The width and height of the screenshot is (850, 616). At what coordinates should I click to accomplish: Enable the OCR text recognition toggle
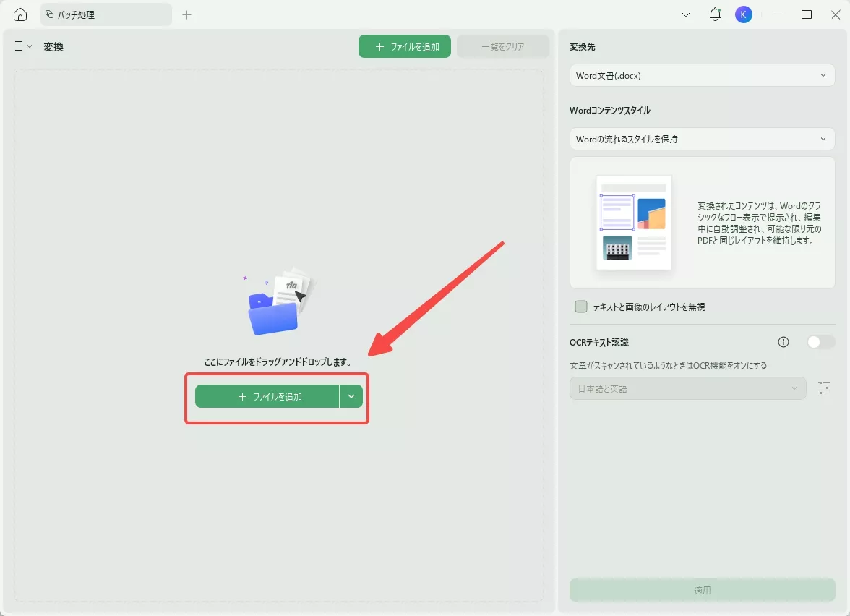(821, 342)
